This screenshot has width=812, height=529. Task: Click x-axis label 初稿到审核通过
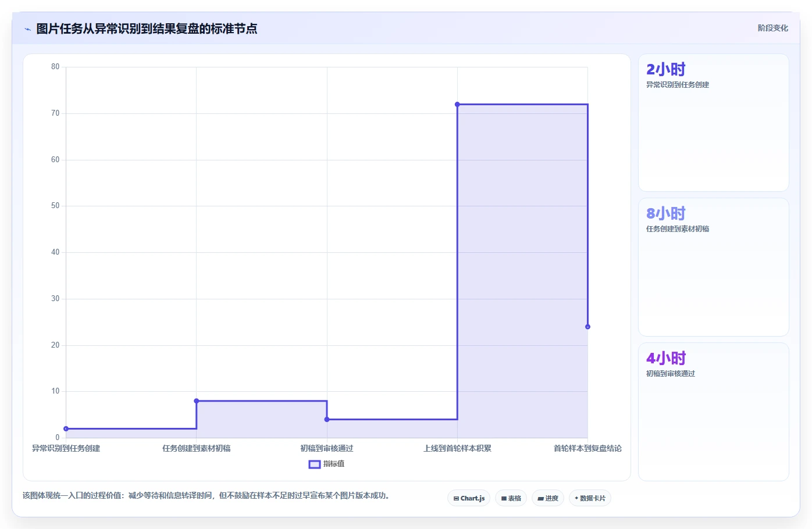(327, 448)
